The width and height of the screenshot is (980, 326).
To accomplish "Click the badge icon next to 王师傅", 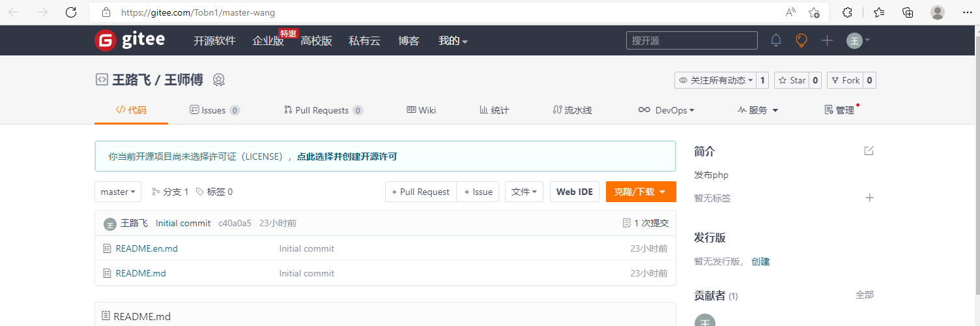I will point(219,80).
